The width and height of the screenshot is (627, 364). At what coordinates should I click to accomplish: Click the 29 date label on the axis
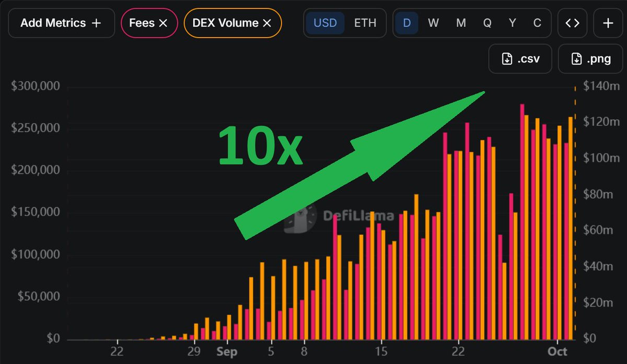coord(194,351)
